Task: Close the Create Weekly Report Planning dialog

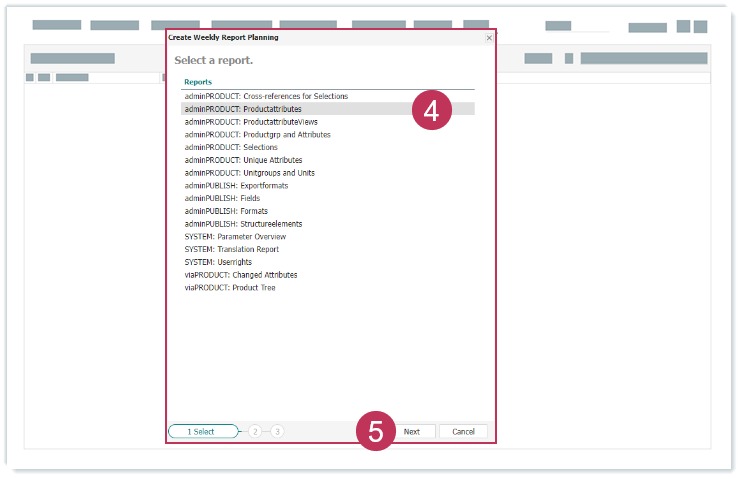Action: (489, 37)
